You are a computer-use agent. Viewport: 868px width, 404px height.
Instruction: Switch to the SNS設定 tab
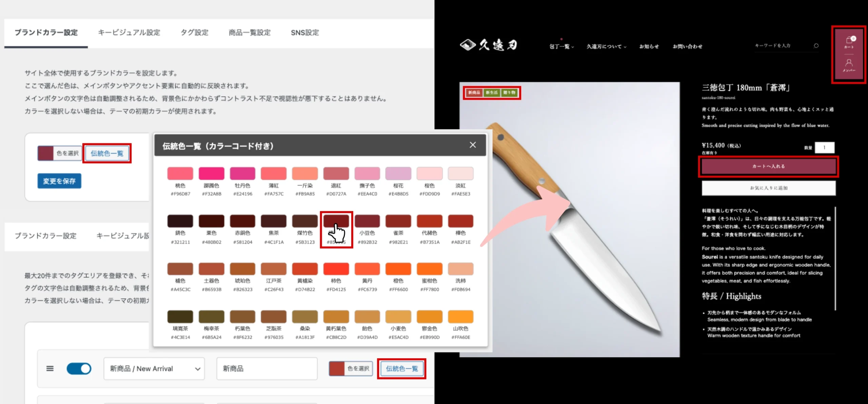pyautogui.click(x=304, y=33)
